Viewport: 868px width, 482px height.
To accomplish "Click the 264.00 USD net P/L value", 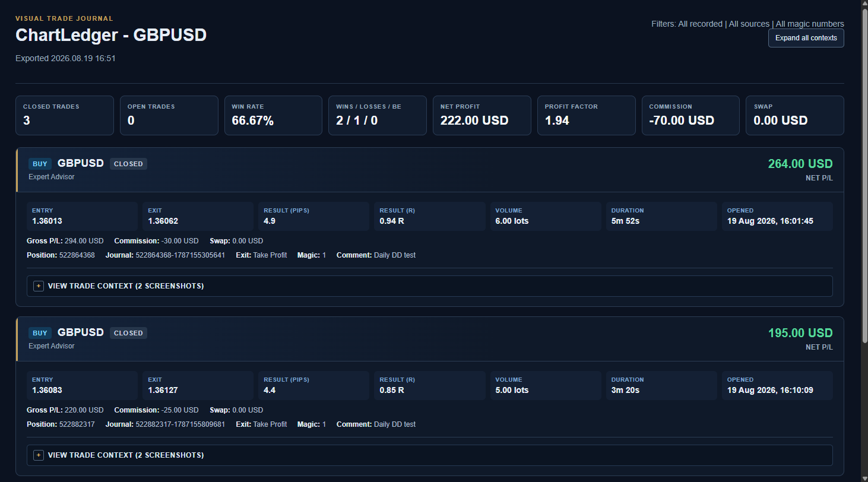I will pyautogui.click(x=800, y=164).
